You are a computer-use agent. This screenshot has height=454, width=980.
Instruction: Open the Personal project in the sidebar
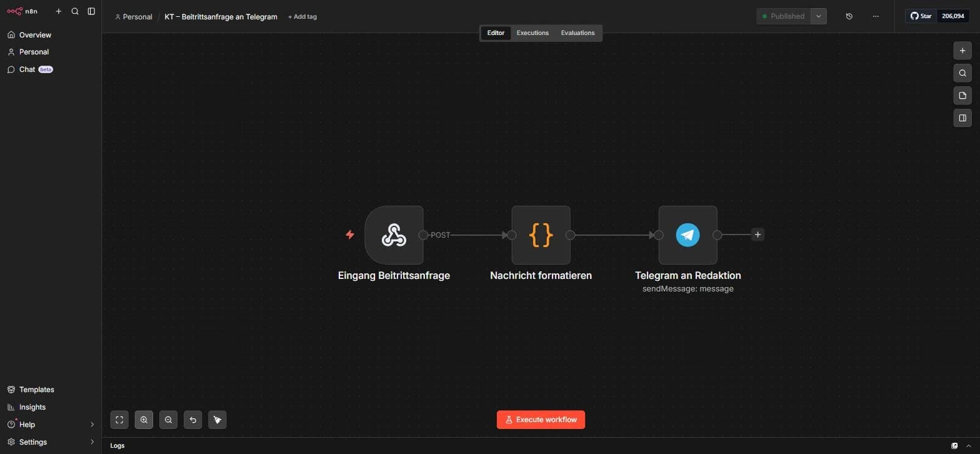point(51,52)
